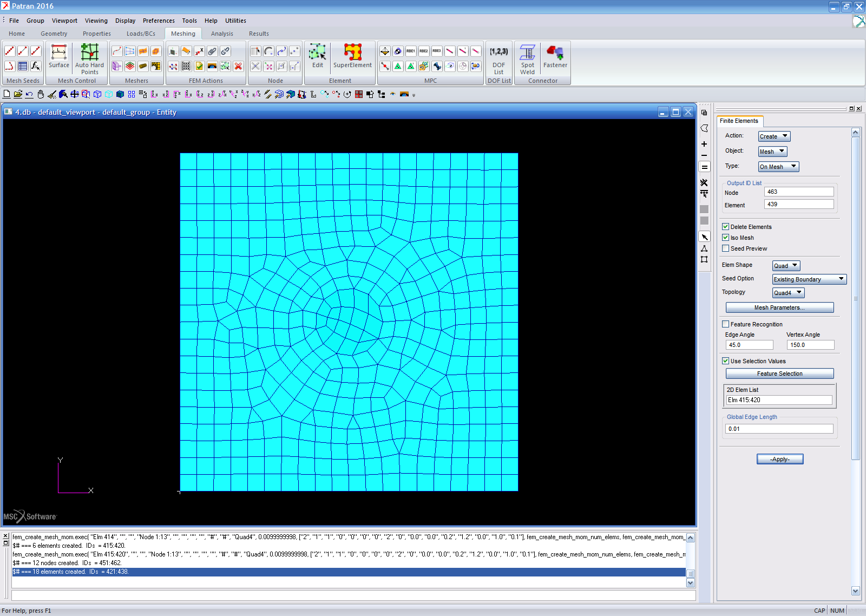Open the Preferences menu
This screenshot has height=616, width=866.
click(159, 21)
